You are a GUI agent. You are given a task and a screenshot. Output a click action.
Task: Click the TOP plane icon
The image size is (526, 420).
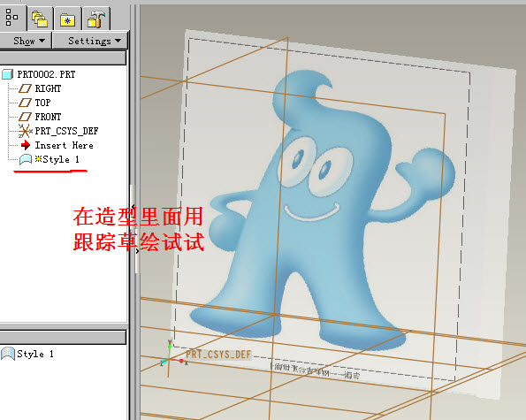[x=25, y=103]
